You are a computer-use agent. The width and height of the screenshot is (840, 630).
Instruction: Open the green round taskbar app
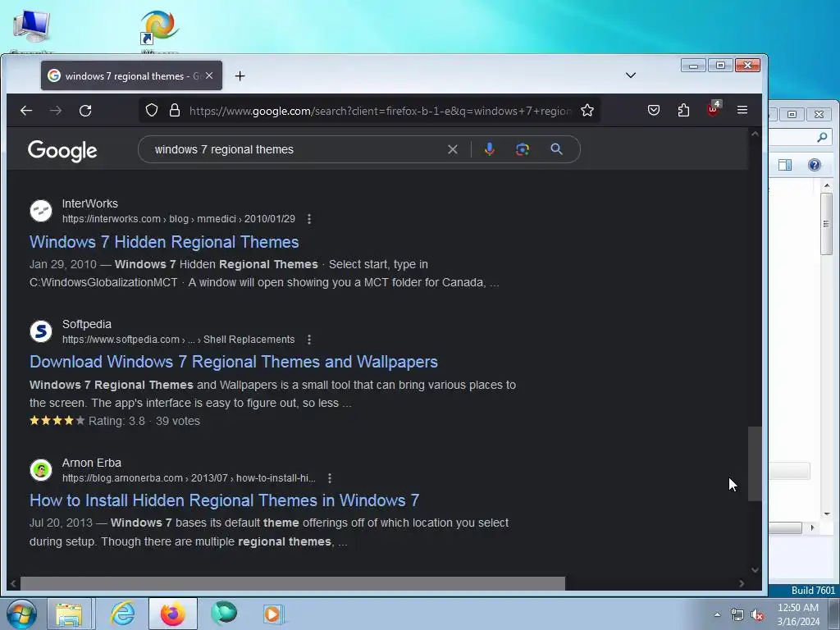click(224, 613)
